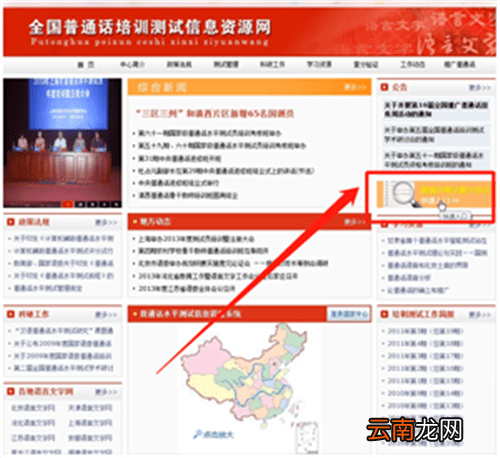
Task: Open 科研工作 item starting 第二届全国普通话
Action: [63, 368]
